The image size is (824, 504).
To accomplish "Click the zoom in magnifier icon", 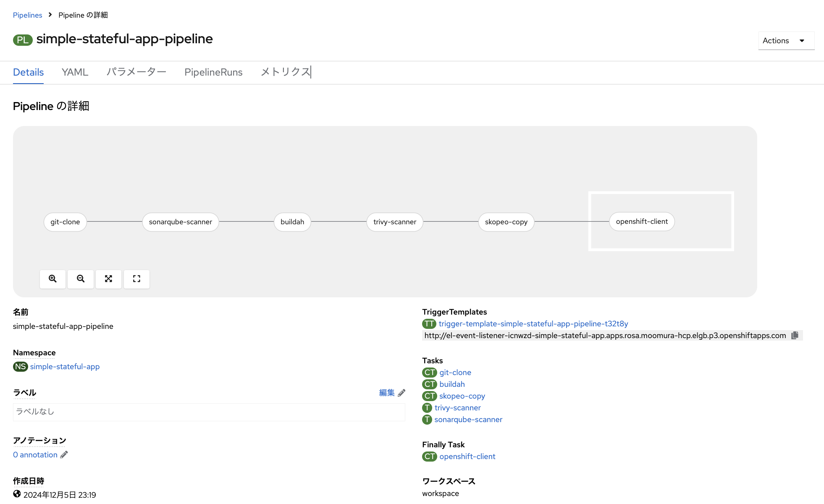I will click(52, 279).
